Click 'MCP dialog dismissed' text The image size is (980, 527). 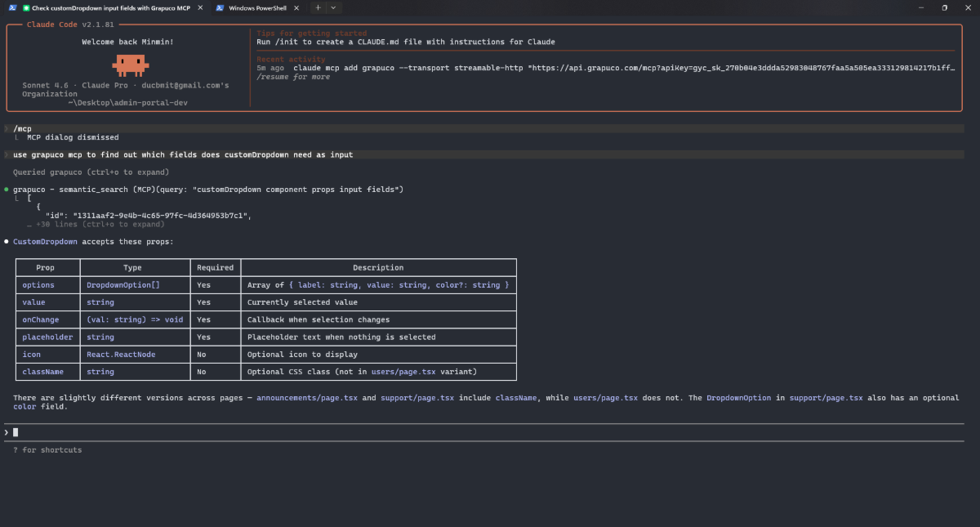click(x=73, y=137)
